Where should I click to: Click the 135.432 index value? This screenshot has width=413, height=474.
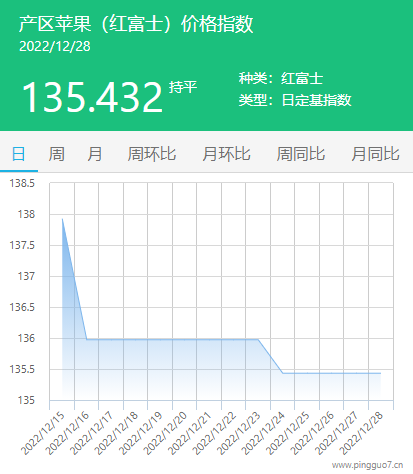click(92, 97)
